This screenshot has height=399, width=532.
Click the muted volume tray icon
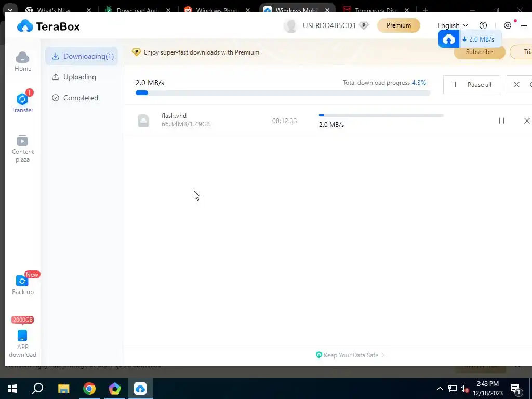click(464, 389)
